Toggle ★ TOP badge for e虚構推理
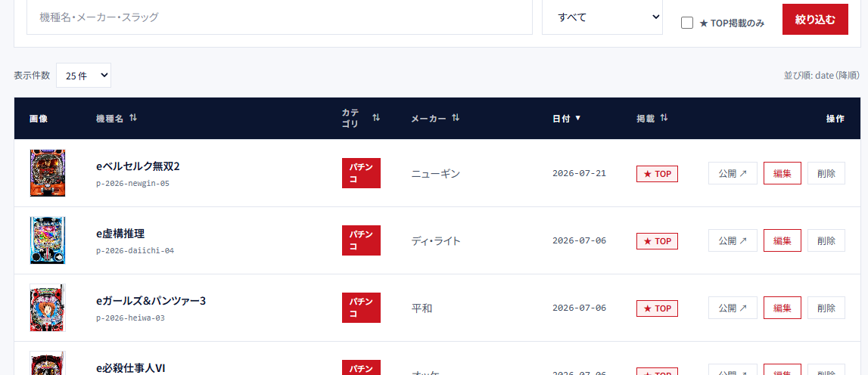868x375 pixels. pyautogui.click(x=657, y=241)
